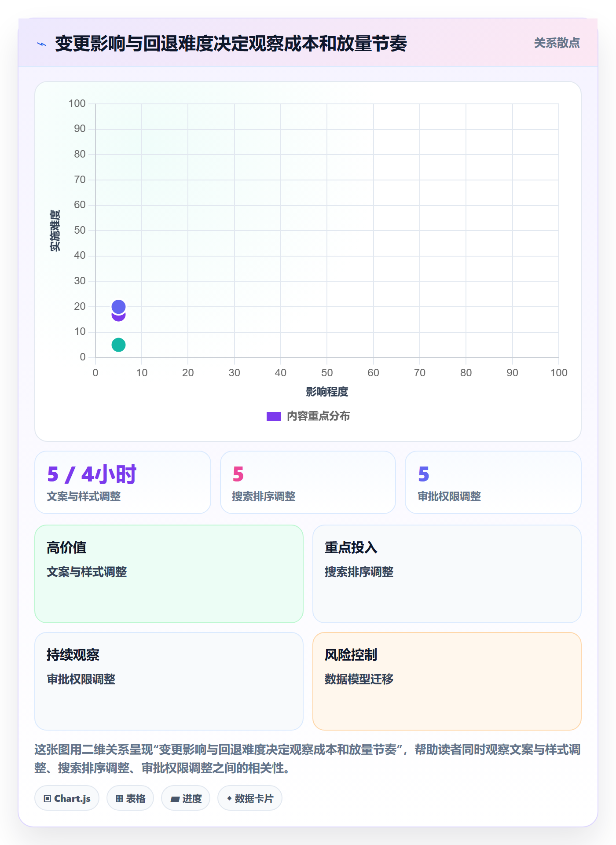Open the 持续观察 quadrant card heading
The width and height of the screenshot is (616, 845).
click(73, 655)
